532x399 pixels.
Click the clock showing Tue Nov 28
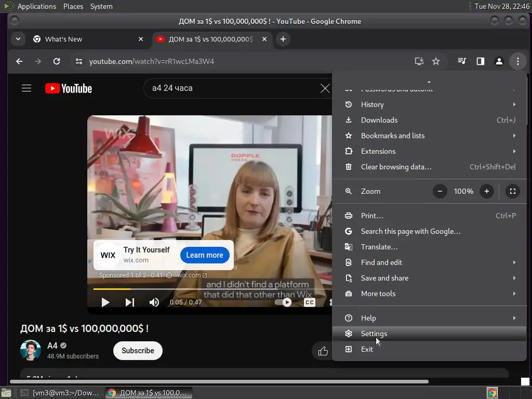tap(502, 6)
